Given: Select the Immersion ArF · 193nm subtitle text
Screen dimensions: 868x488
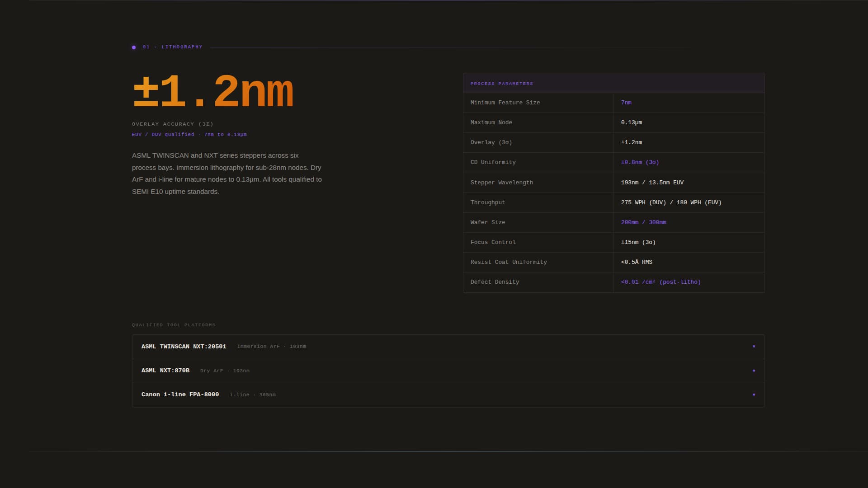Looking at the screenshot, I should click(272, 347).
